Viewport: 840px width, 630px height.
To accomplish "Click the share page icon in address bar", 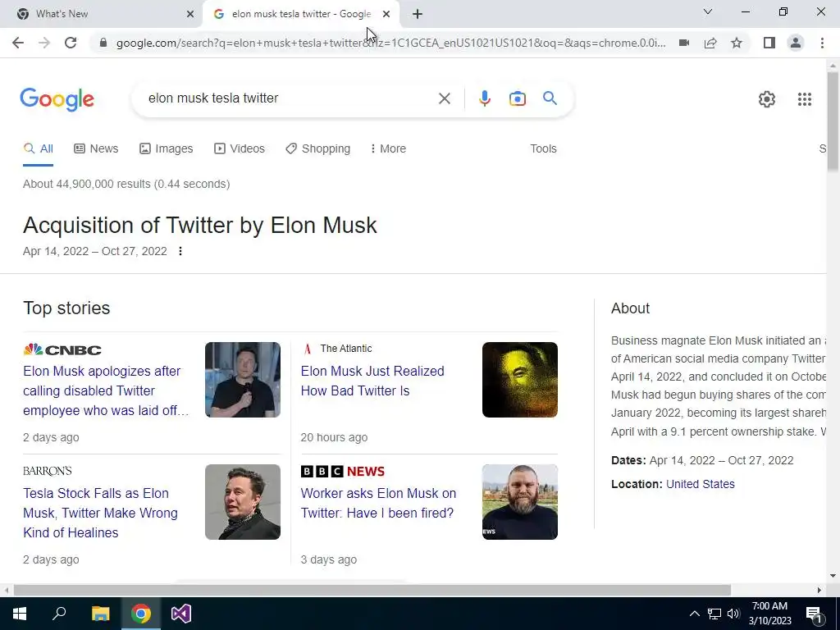I will (710, 43).
